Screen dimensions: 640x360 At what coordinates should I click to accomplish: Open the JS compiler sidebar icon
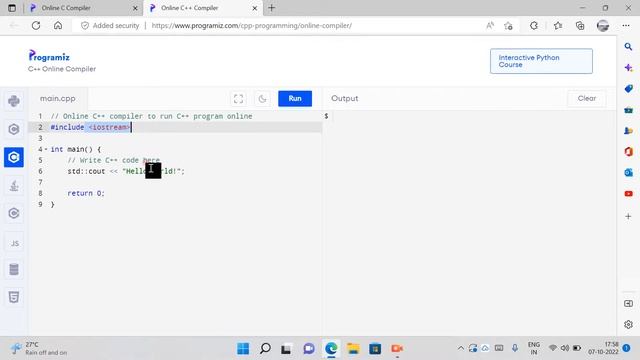point(14,243)
